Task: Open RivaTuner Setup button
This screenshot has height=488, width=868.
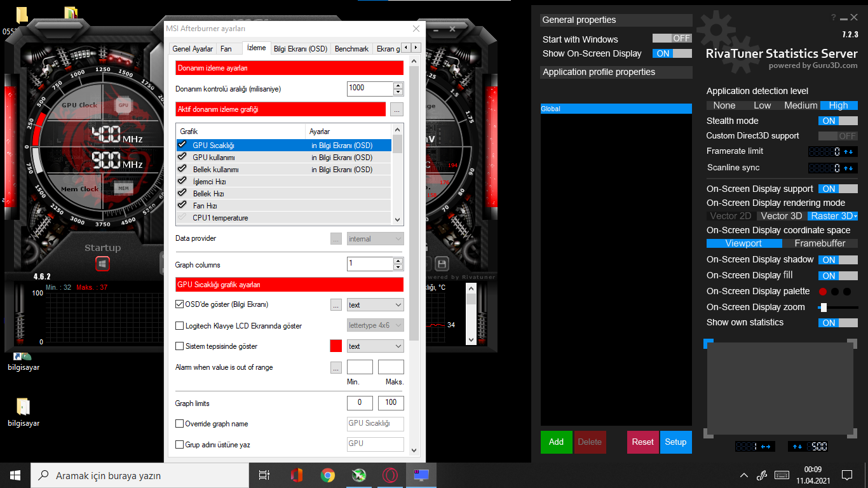Action: click(675, 442)
